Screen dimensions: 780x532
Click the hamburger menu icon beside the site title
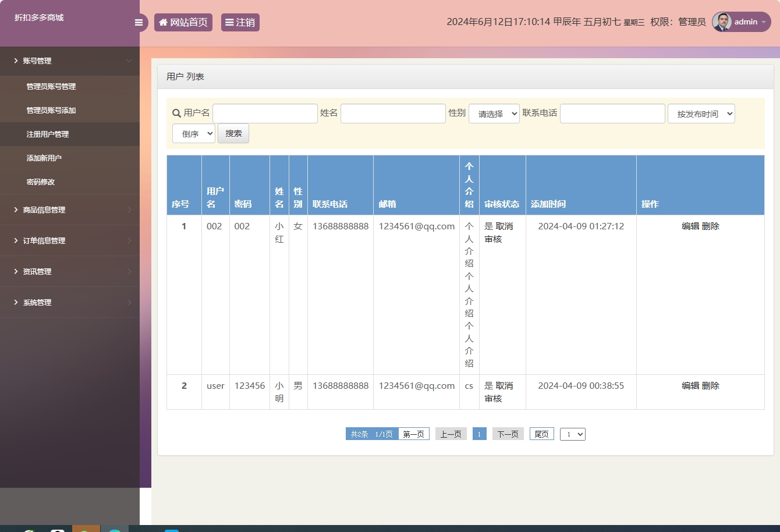(139, 22)
